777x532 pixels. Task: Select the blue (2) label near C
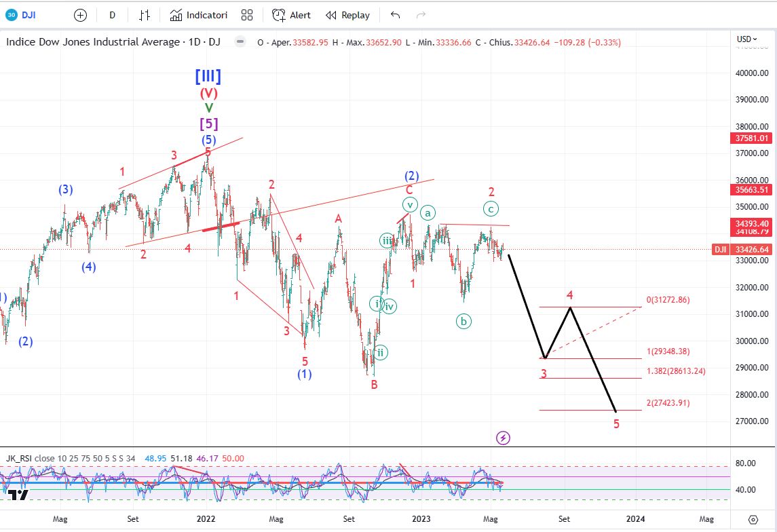(411, 175)
